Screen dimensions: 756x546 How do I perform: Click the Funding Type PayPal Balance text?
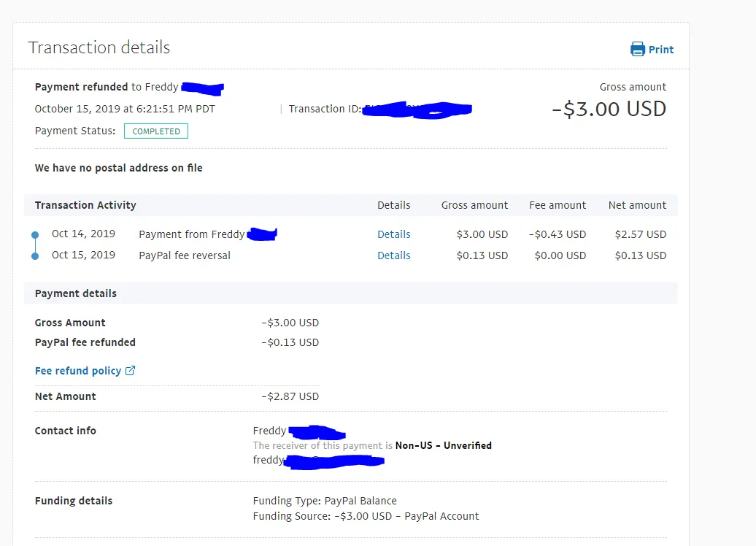(325, 501)
